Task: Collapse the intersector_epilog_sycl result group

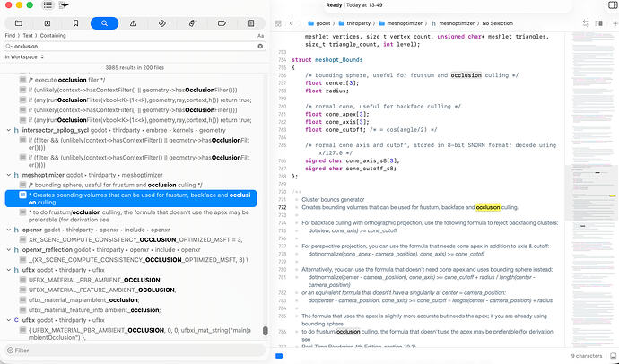Action: (x=8, y=130)
